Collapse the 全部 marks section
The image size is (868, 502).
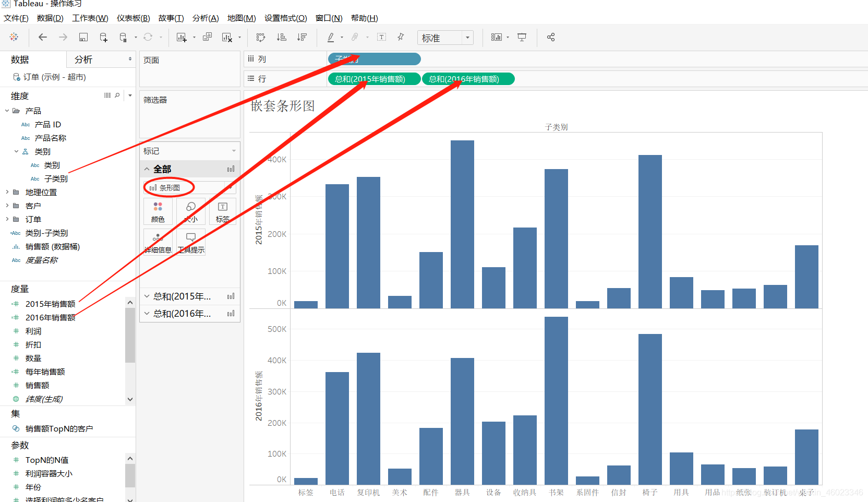coord(147,169)
